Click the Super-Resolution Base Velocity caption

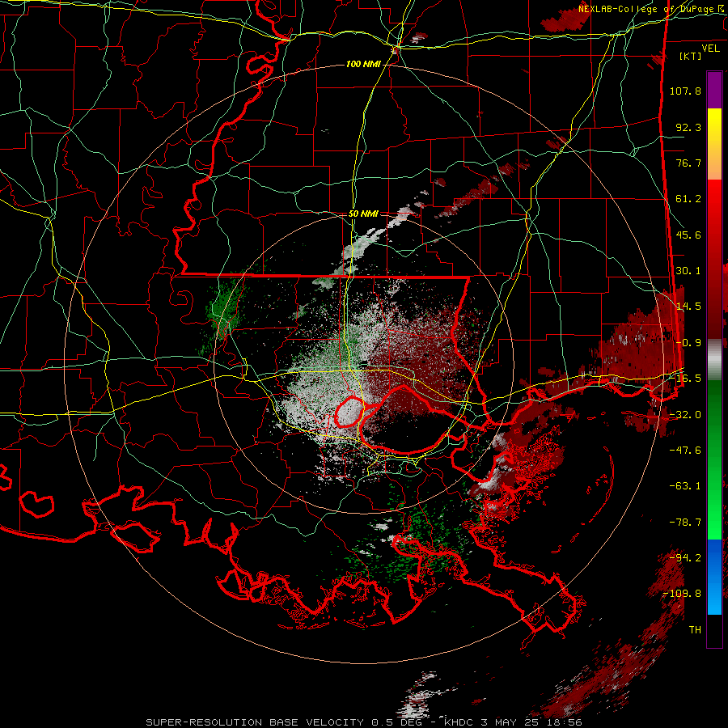(x=363, y=722)
